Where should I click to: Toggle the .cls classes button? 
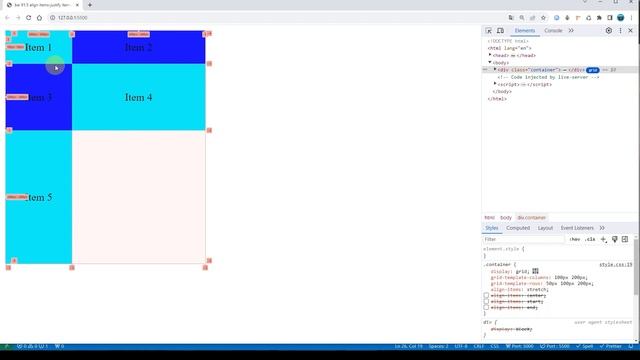[590, 239]
